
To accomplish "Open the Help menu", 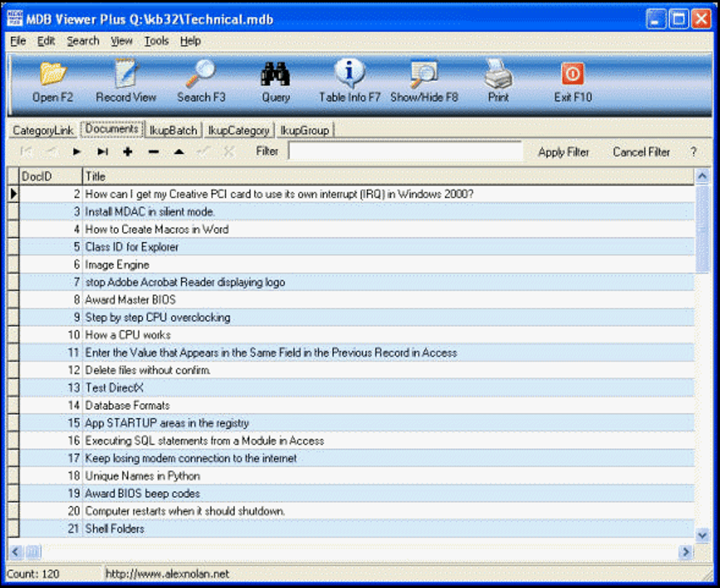I will (190, 41).
